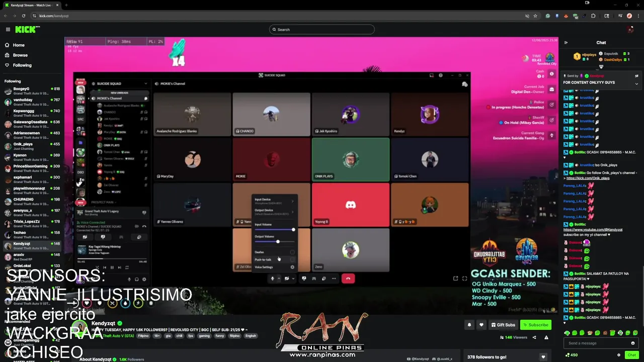The width and height of the screenshot is (644, 362).
Task: Open CHUPAENG channel in Following list
Action: (x=32, y=202)
